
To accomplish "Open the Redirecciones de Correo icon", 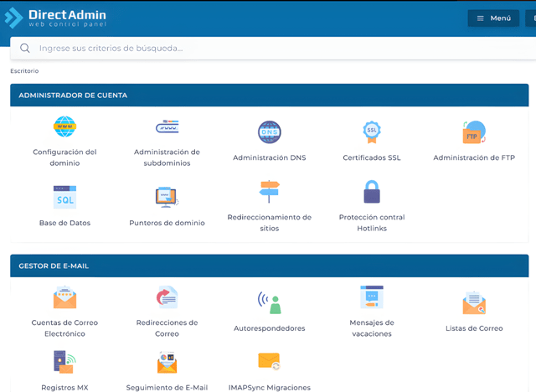I will coord(167,297).
